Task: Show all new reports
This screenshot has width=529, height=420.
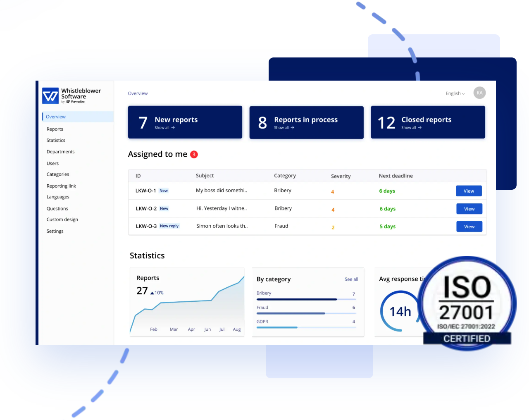Action: coord(164,128)
